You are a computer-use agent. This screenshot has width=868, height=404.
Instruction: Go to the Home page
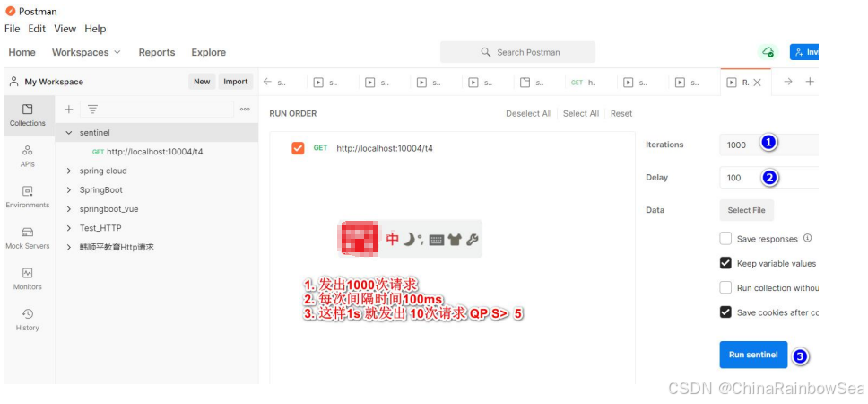pos(22,52)
